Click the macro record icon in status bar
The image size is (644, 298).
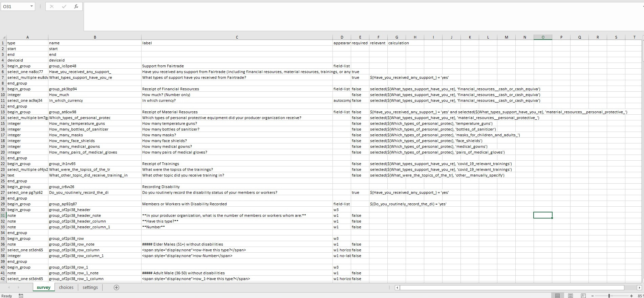pyautogui.click(x=21, y=296)
